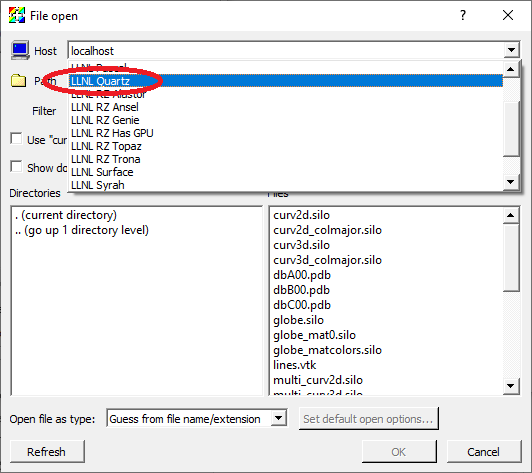Viewport: 532px width, 473px height.
Task: Collapse the Host dropdown arrow
Action: tap(511, 51)
